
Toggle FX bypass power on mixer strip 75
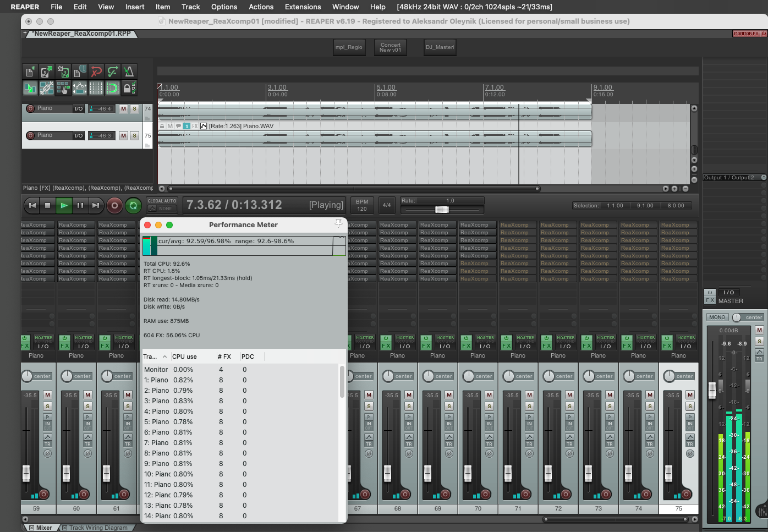667,338
